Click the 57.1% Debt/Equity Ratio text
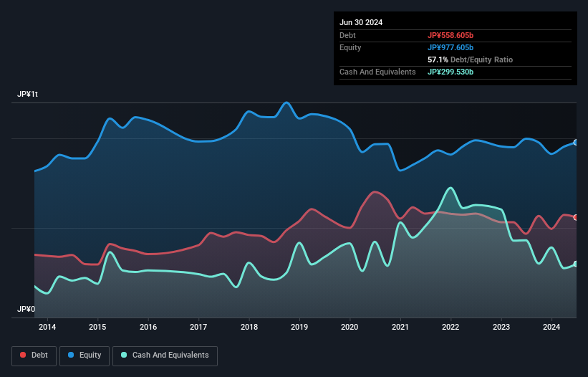Screen dimensions: 588x377 click(x=471, y=59)
